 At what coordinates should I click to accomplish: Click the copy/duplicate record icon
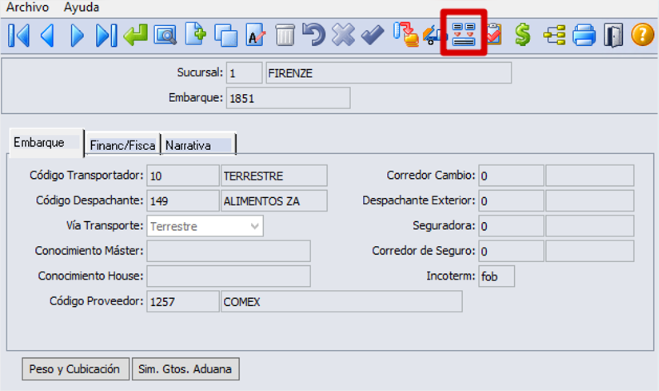coord(226,35)
